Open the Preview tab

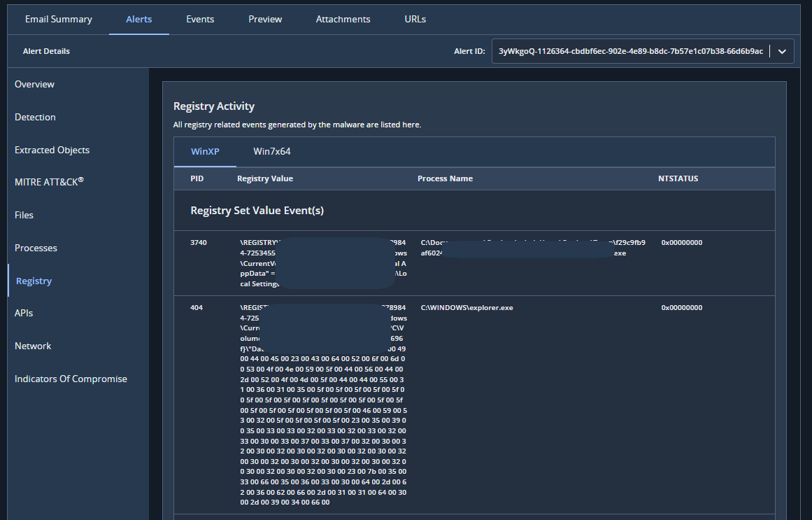tap(265, 19)
